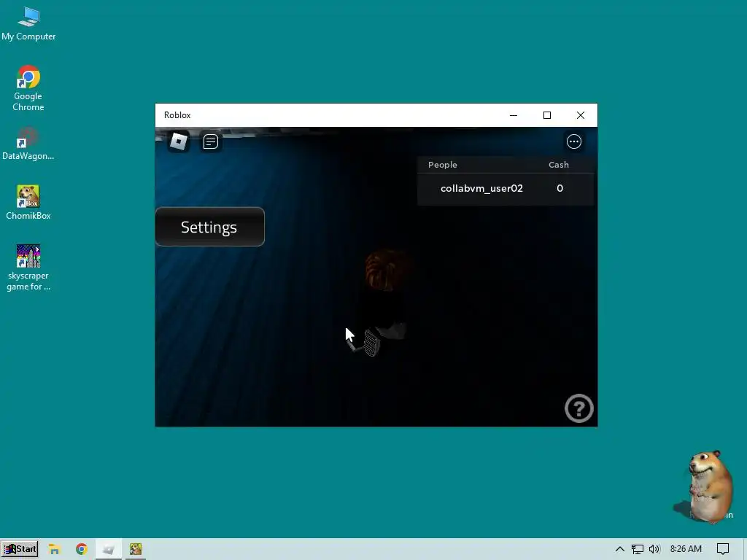Open the volume speaker tray icon

[x=654, y=549]
